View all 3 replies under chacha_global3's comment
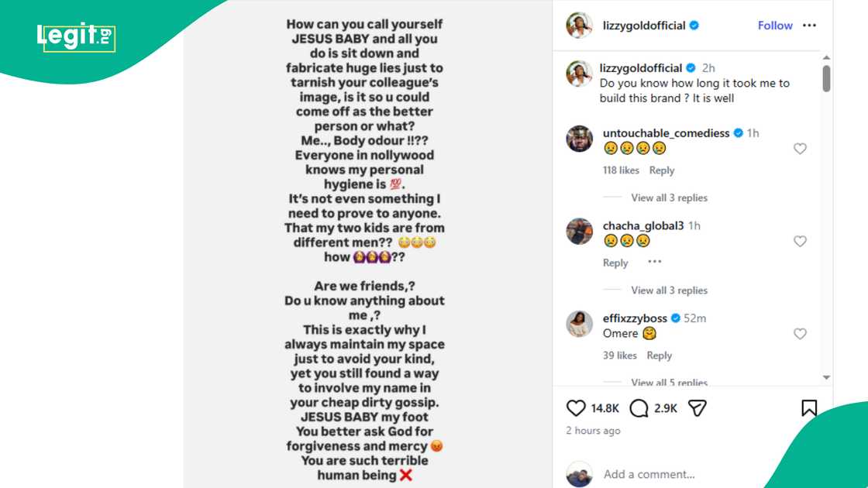 (x=668, y=290)
